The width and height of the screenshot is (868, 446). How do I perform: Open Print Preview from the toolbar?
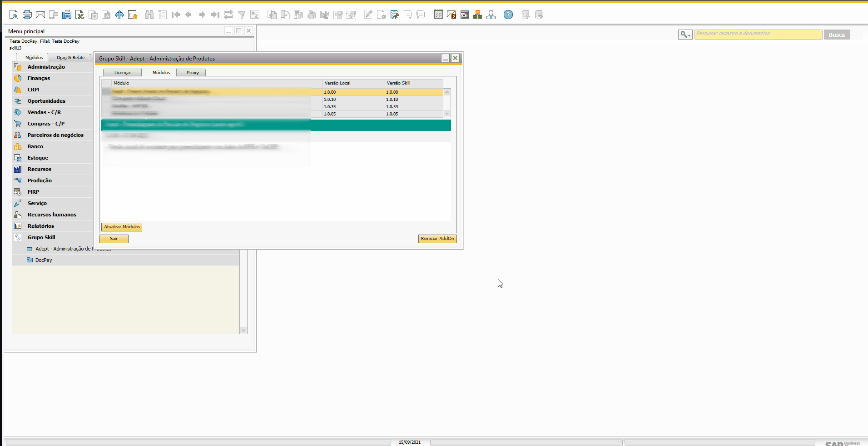pos(14,15)
